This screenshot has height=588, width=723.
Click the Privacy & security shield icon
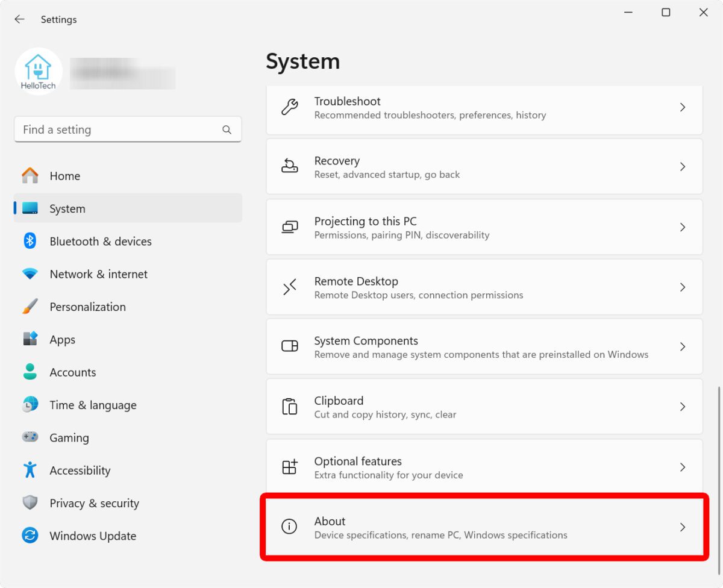click(30, 503)
